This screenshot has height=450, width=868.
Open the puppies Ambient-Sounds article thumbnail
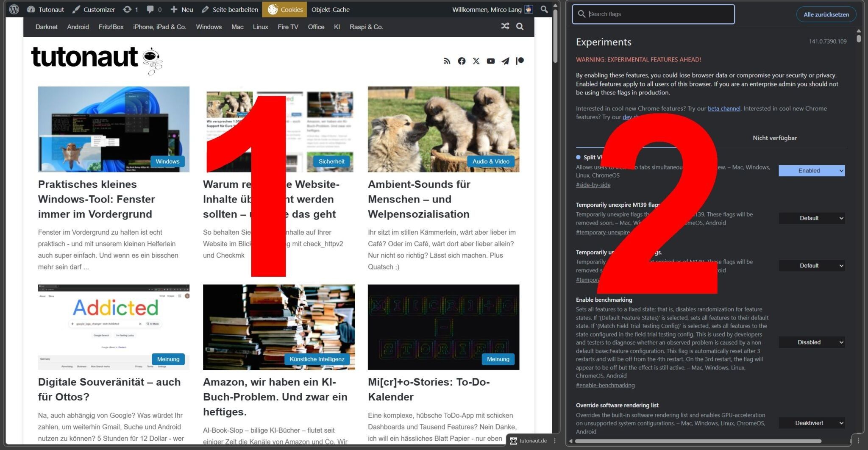coord(443,129)
